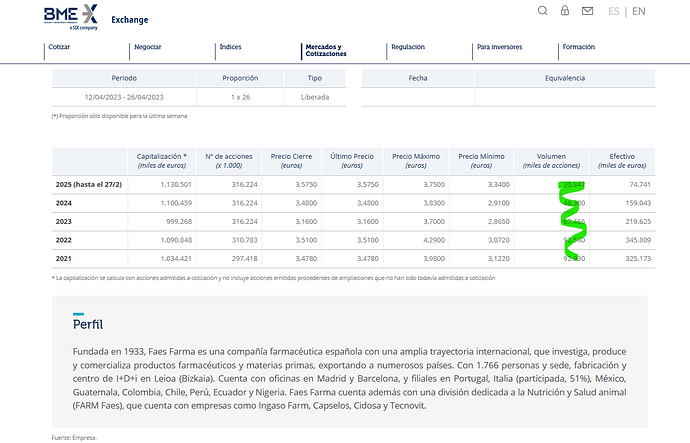Select the Equivalencia column header
Image resolution: width=690 pixels, height=443 pixels.
pyautogui.click(x=565, y=78)
